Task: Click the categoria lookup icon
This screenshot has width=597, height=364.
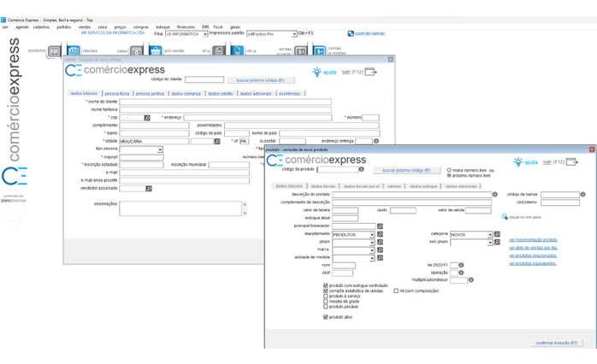Action: click(x=497, y=234)
